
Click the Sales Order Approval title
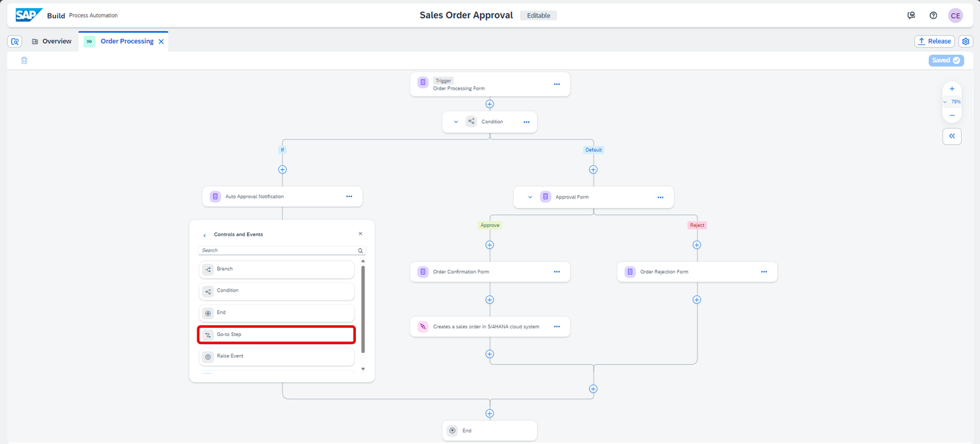pos(466,15)
